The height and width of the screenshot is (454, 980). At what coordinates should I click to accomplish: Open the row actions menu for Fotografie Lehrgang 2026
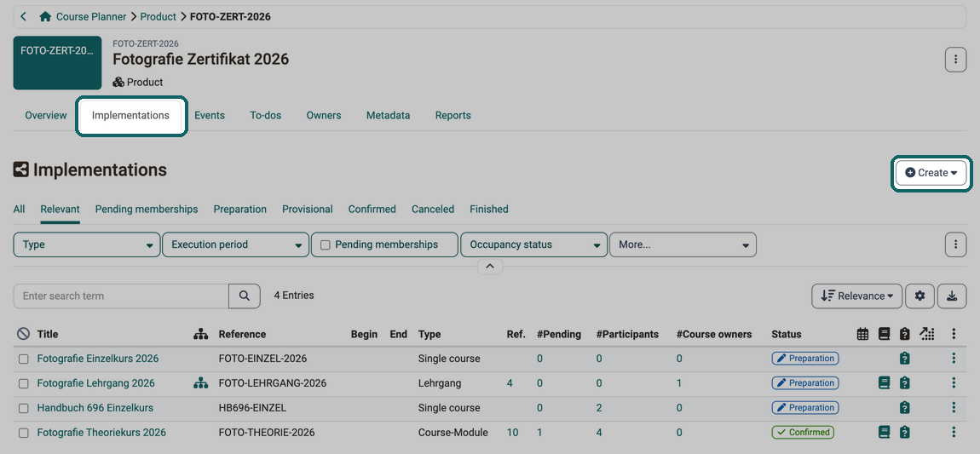[x=954, y=382]
